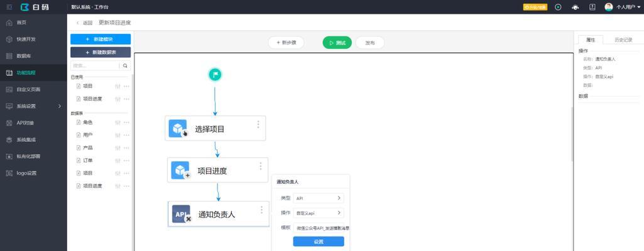644x251 pixels.
Task: Open more options dots for 用户
Action: click(126, 135)
